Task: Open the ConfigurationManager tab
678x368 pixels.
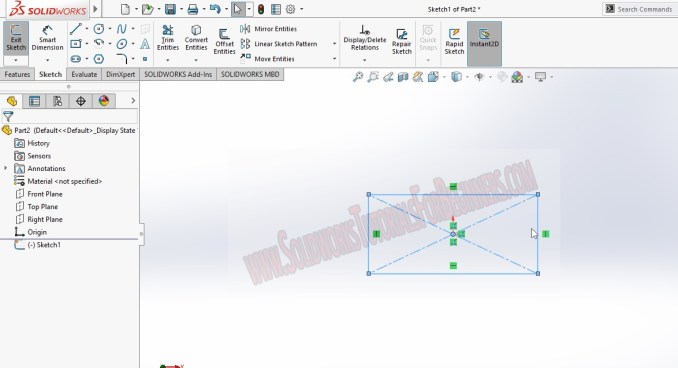Action: point(58,101)
